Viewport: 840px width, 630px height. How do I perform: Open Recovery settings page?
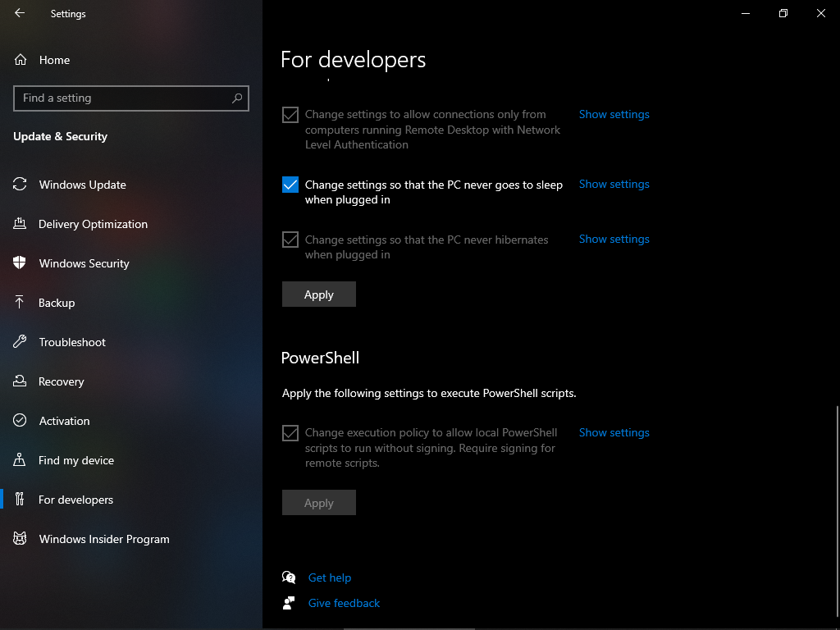pyautogui.click(x=131, y=381)
